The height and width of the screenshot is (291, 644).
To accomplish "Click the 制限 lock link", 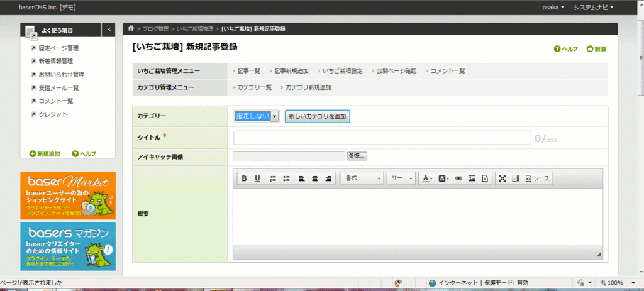I will 596,49.
